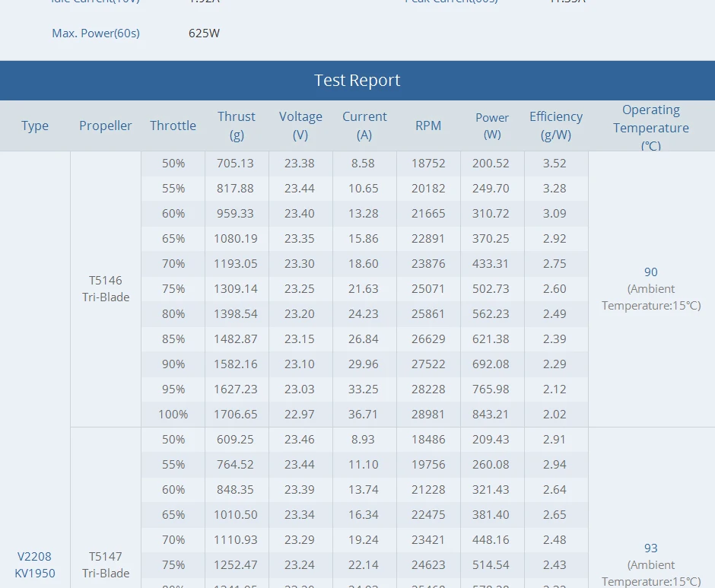Screen dimensions: 715x588
Task: Click voltage value 23.46
Action: click(x=299, y=440)
